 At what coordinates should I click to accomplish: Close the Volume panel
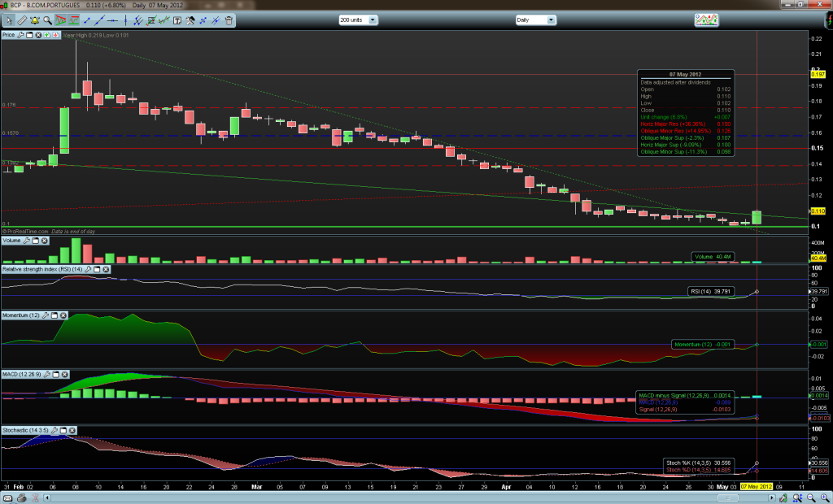[x=45, y=241]
